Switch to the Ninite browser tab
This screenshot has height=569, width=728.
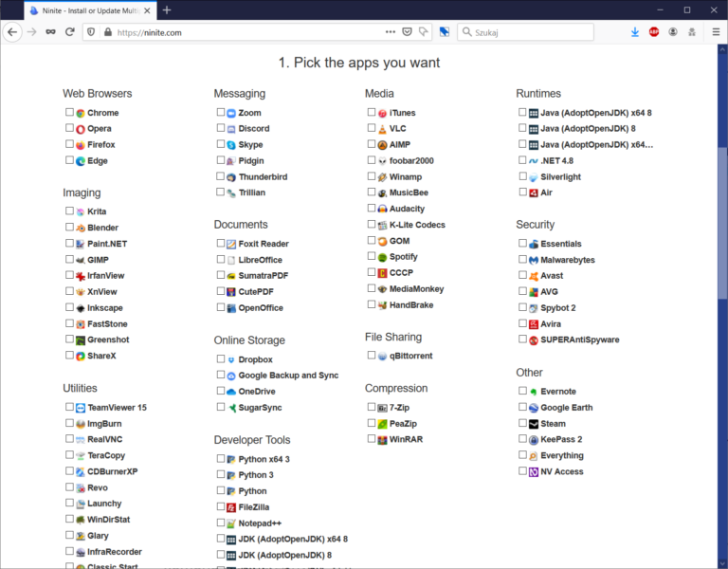pos(91,10)
